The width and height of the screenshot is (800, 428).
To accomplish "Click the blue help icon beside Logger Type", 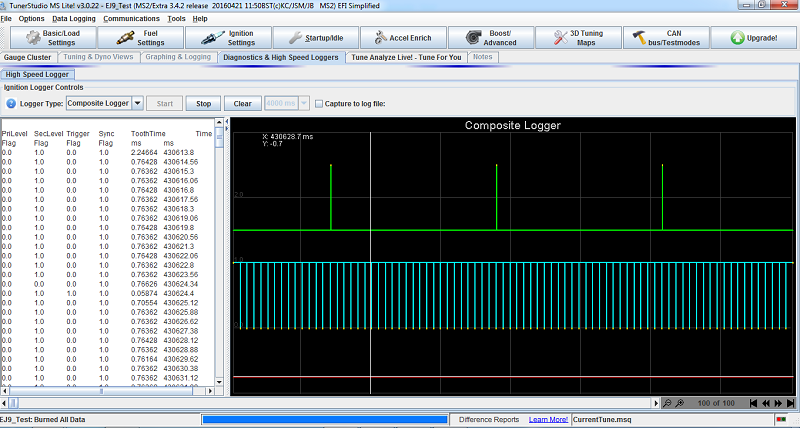I will [10, 103].
